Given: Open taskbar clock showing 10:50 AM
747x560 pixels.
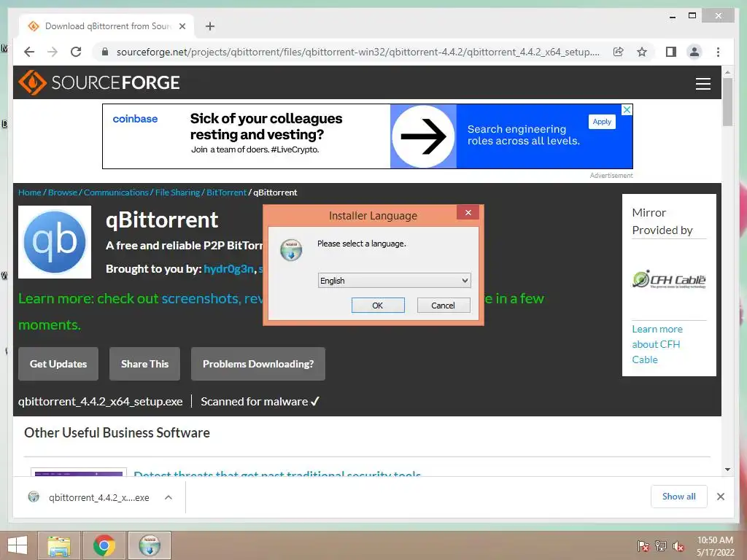Looking at the screenshot, I should 715,546.
